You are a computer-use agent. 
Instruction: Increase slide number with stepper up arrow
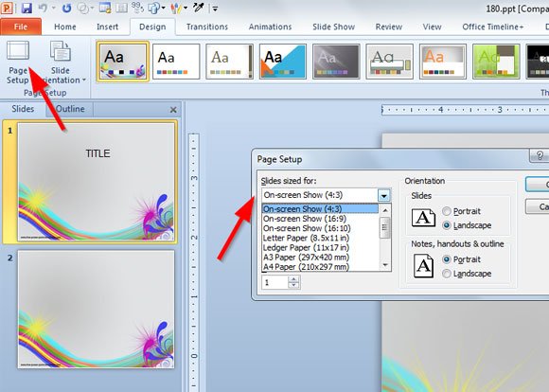(x=293, y=279)
